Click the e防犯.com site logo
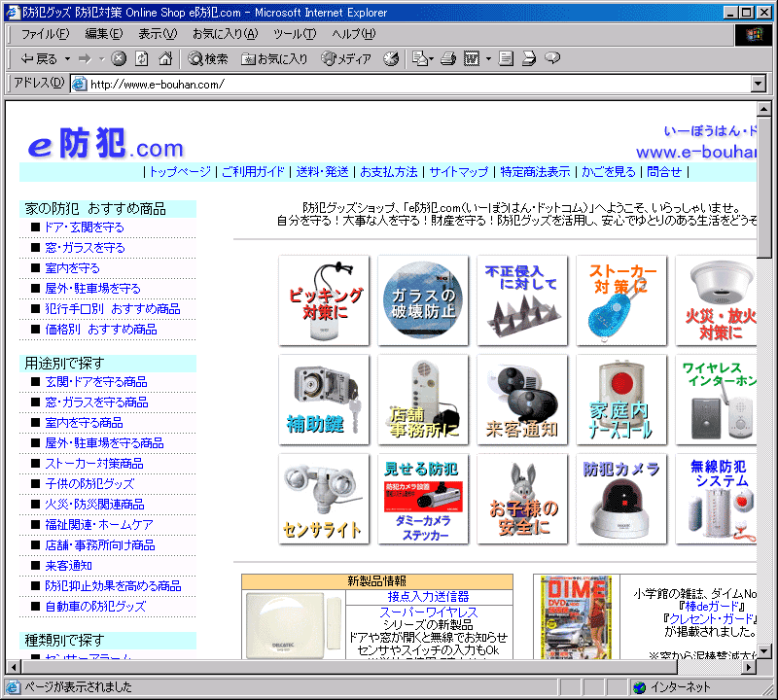Screen dimensions: 778x700 [106, 144]
